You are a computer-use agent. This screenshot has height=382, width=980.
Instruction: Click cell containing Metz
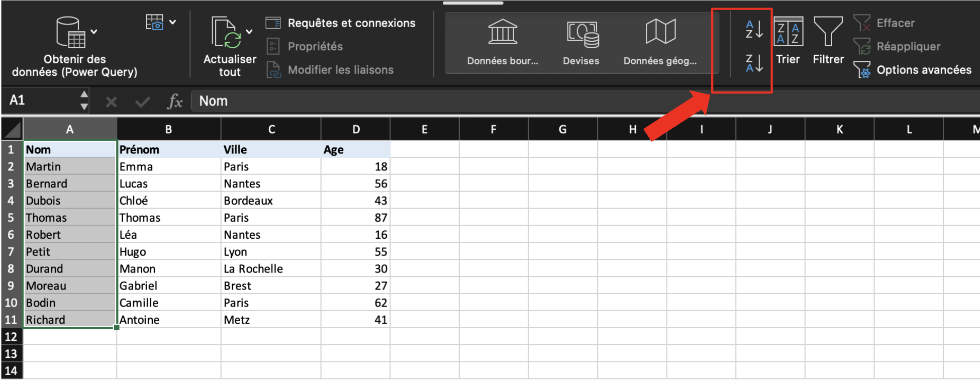click(x=271, y=320)
